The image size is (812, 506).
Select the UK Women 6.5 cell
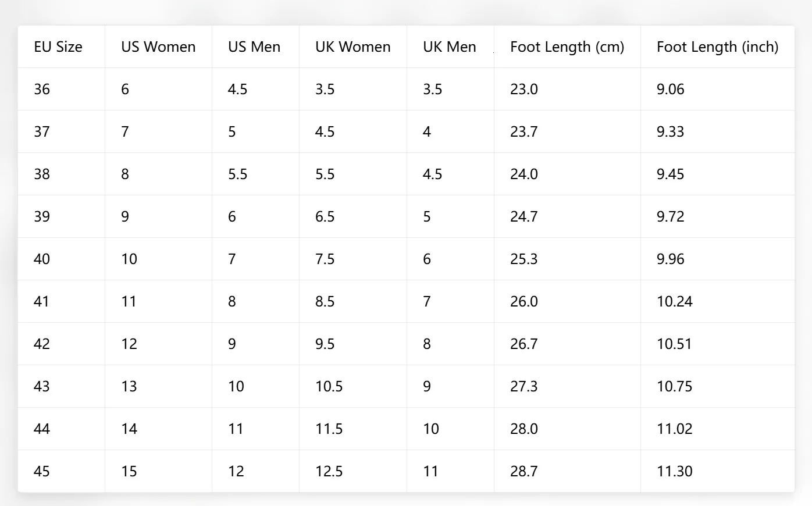click(352, 217)
